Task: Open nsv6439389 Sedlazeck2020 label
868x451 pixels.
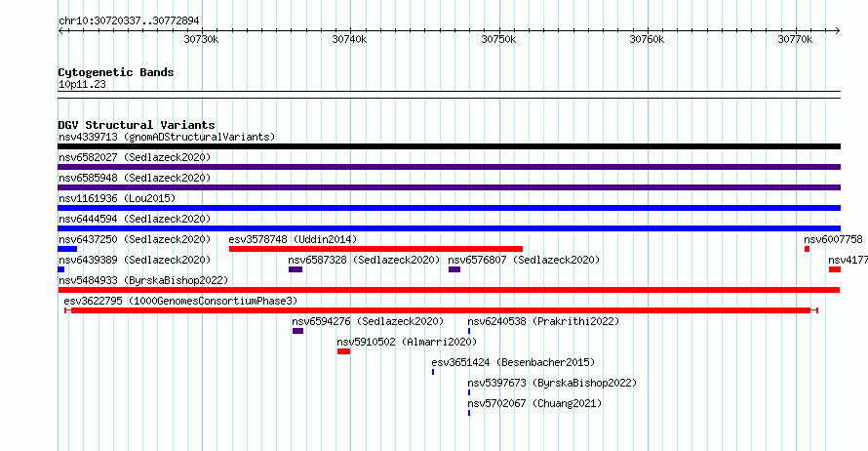Action: pyautogui.click(x=135, y=260)
